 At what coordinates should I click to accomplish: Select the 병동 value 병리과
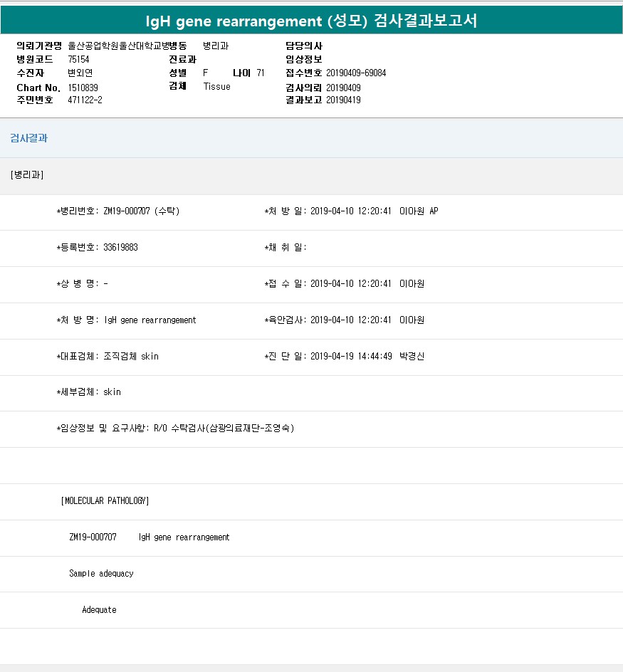pos(216,46)
